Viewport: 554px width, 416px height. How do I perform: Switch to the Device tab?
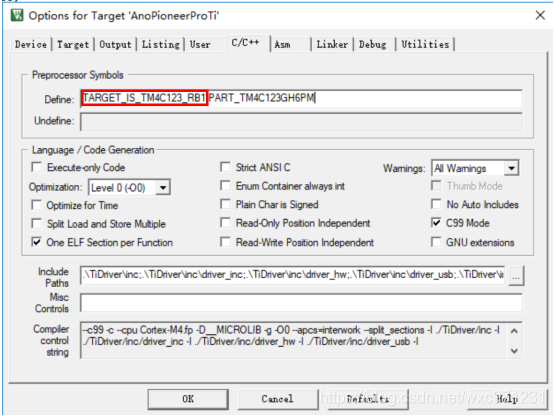(31, 45)
